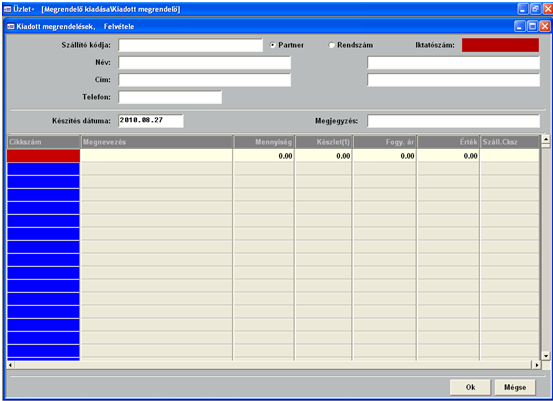Click the Készlet(1) column header
This screenshot has height=401, width=553.
(324, 142)
